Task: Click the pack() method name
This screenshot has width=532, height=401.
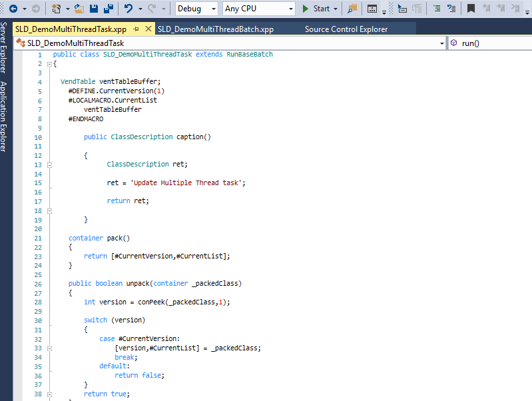Action: [x=119, y=238]
